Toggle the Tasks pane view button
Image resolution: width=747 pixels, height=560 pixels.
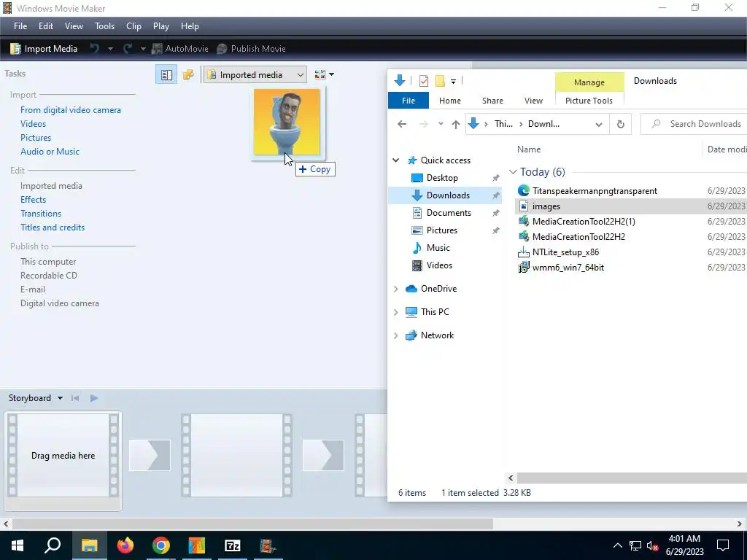[166, 75]
